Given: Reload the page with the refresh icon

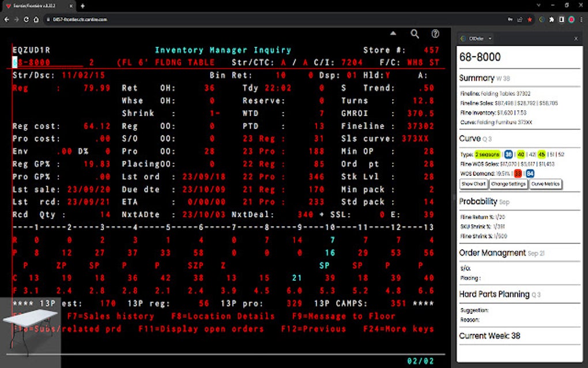Looking at the screenshot, I should click(27, 19).
